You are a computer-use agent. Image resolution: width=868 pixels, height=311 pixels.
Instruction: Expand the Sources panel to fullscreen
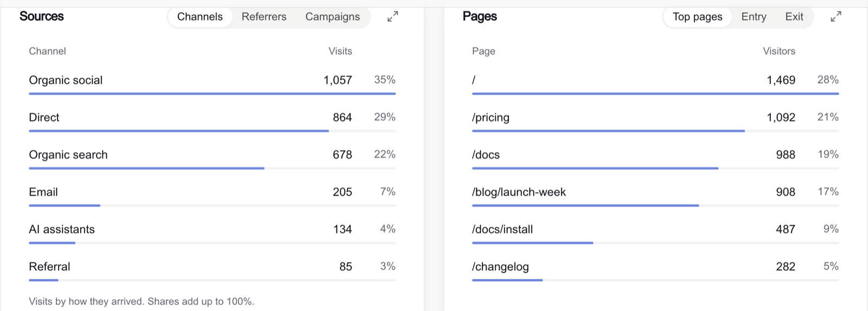(393, 17)
